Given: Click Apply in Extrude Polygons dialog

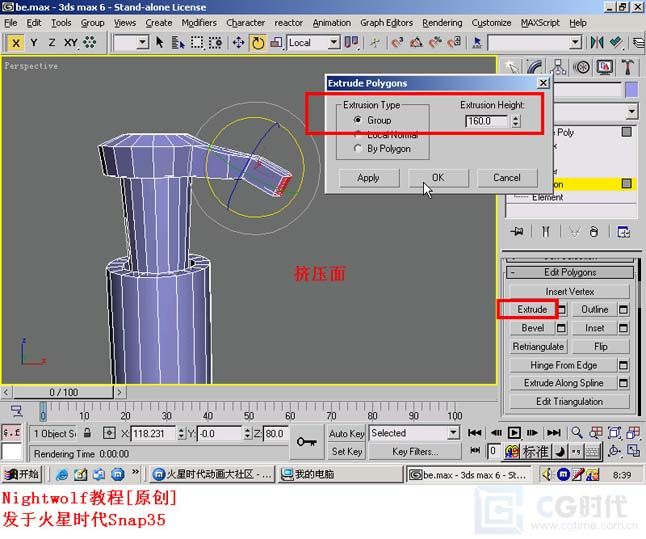Looking at the screenshot, I should [369, 178].
